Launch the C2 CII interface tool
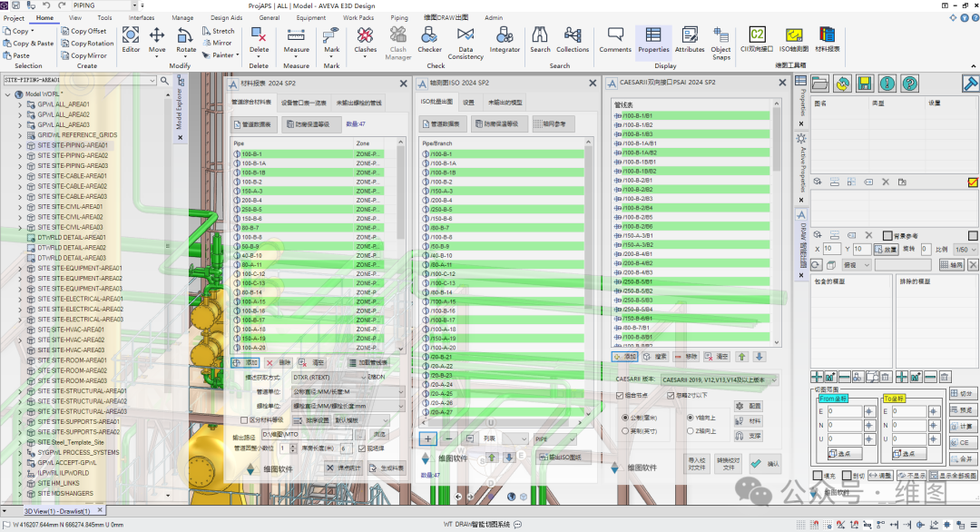Image resolution: width=980 pixels, height=532 pixels. pyautogui.click(x=757, y=39)
